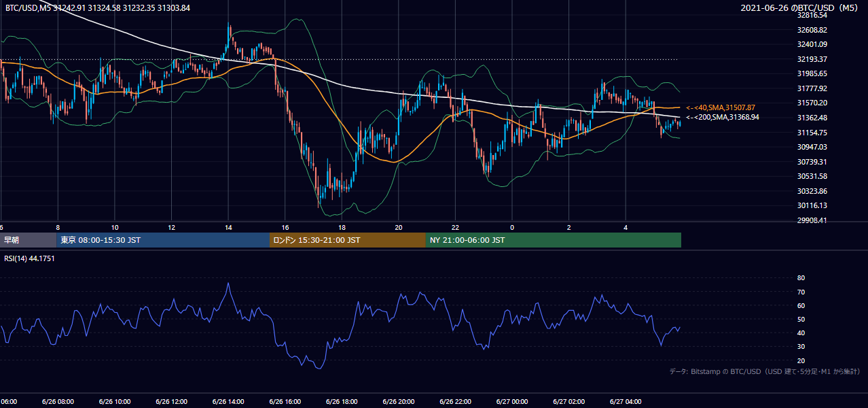Viewport: 868px width, 408px height.
Task: Click hour tick 16 under price chart
Action: 285,228
